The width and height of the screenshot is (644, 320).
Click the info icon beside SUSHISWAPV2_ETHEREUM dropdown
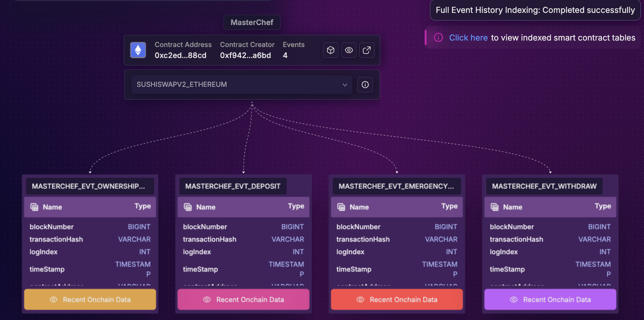click(365, 85)
